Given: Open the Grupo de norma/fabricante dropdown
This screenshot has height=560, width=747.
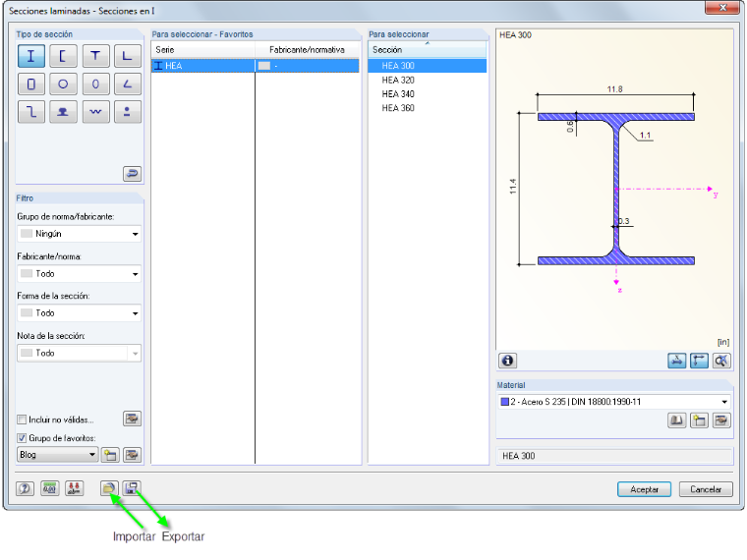Looking at the screenshot, I should 79,234.
